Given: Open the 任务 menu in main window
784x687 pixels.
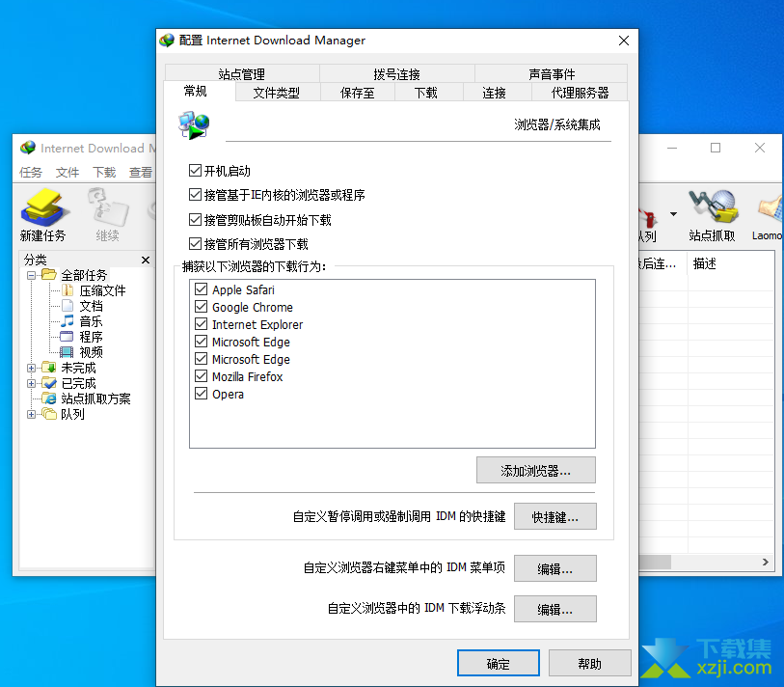Looking at the screenshot, I should pos(31,173).
